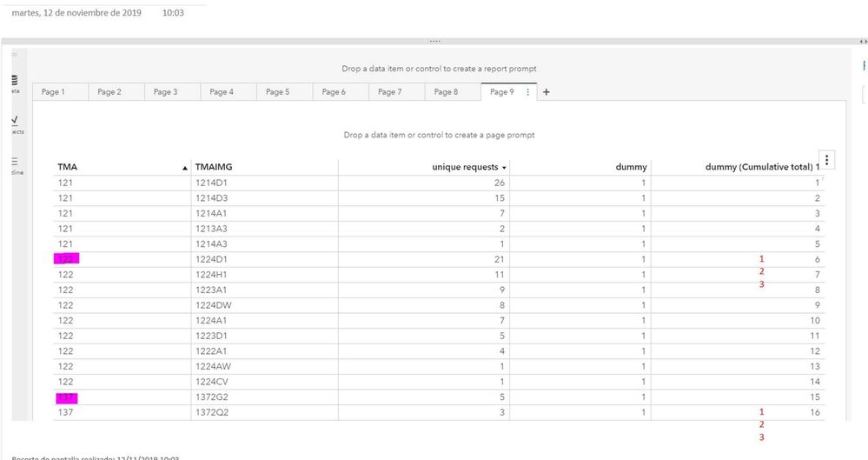Click TMA value 121 in the 1214D1 row

click(65, 183)
